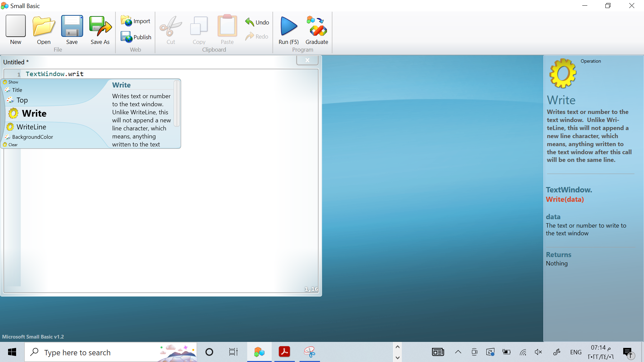
Task: Show hidden system tray icons
Action: (458, 352)
